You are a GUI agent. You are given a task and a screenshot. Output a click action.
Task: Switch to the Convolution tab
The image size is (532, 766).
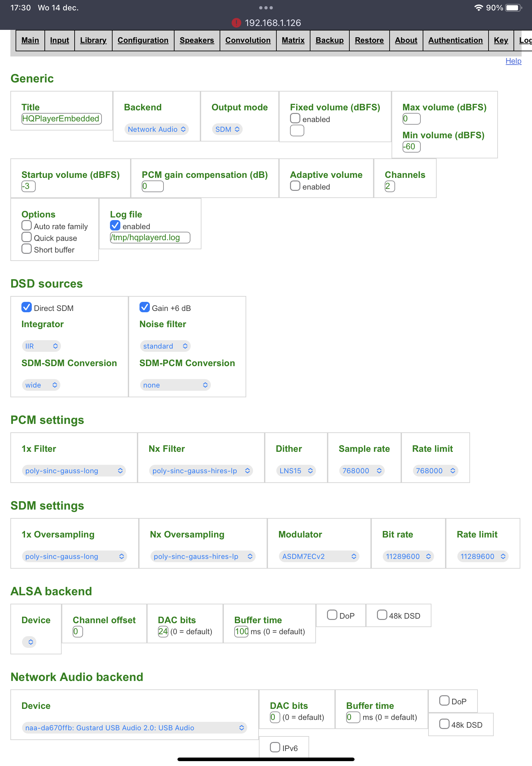coord(248,40)
